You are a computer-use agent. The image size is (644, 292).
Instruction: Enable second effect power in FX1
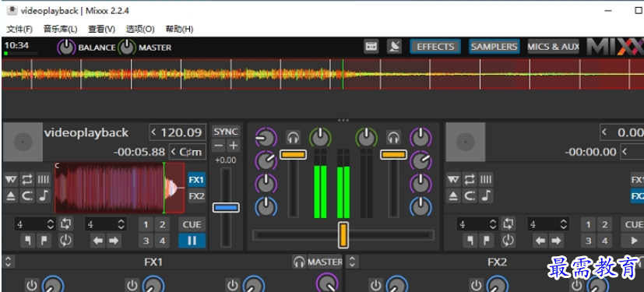(132, 285)
